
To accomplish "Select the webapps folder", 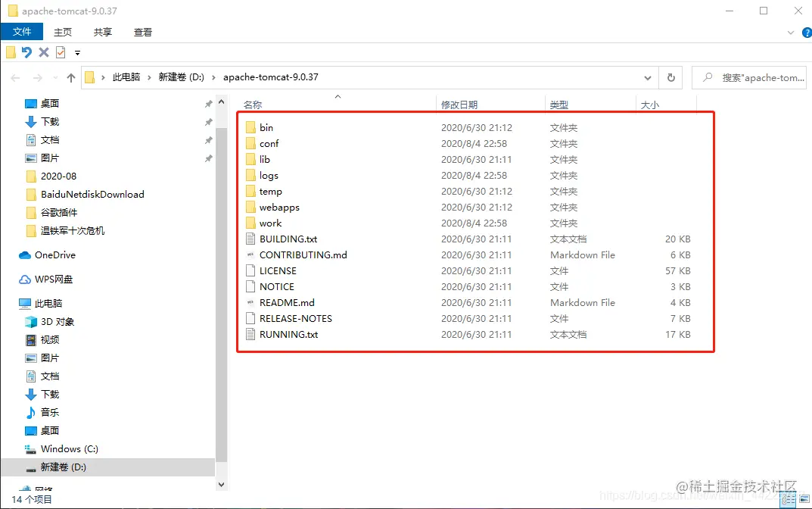I will click(x=279, y=208).
